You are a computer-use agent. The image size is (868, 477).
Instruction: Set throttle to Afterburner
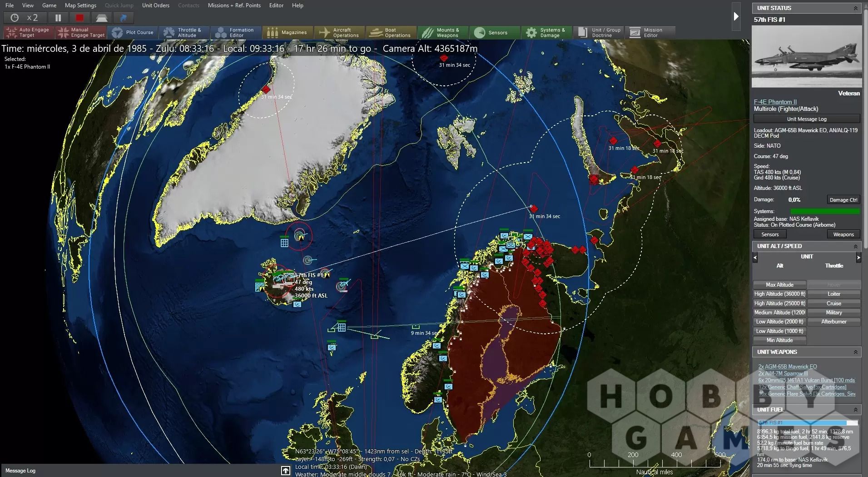(834, 322)
